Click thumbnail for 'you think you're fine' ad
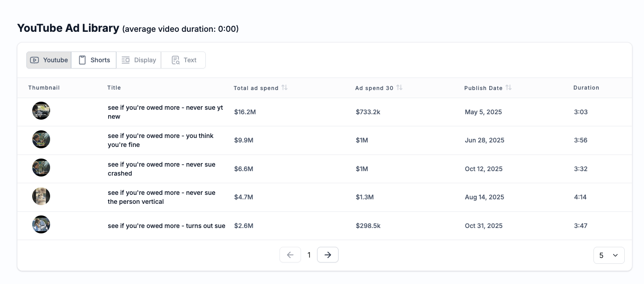Viewport: 644px width, 284px height. point(41,139)
